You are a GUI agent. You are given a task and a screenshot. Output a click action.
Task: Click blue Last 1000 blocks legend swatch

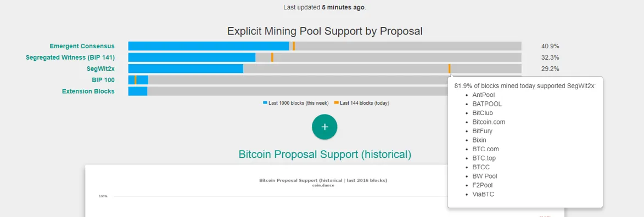point(265,103)
